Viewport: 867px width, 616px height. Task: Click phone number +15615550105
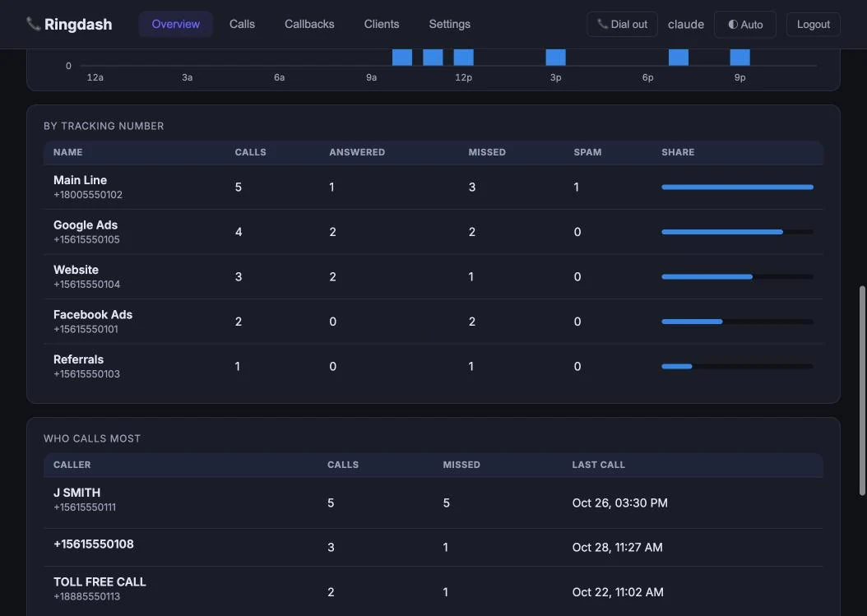pyautogui.click(x=86, y=239)
